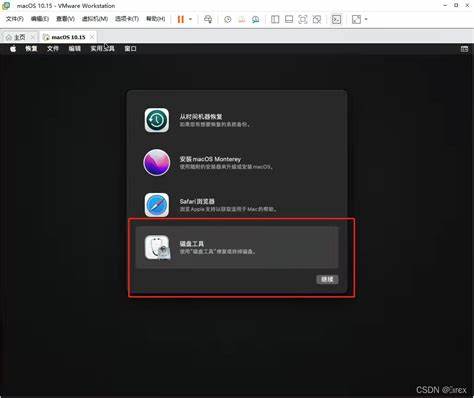Open the 文件(F) menu in VMware
This screenshot has width=474, height=398.
[15, 19]
